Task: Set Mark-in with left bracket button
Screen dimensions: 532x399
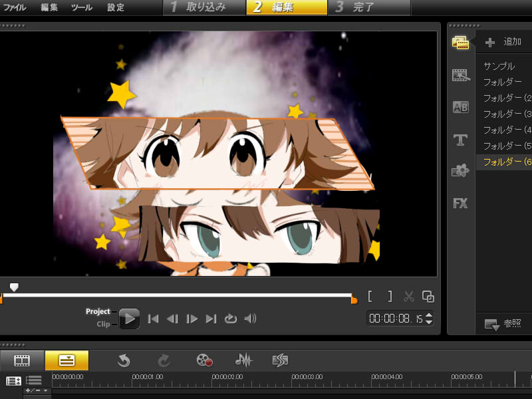Action: coord(370,297)
